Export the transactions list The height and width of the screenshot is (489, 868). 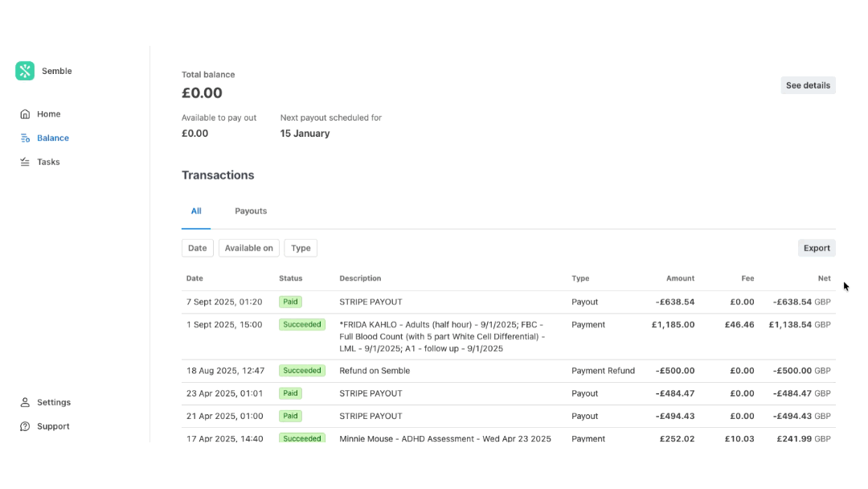click(817, 248)
